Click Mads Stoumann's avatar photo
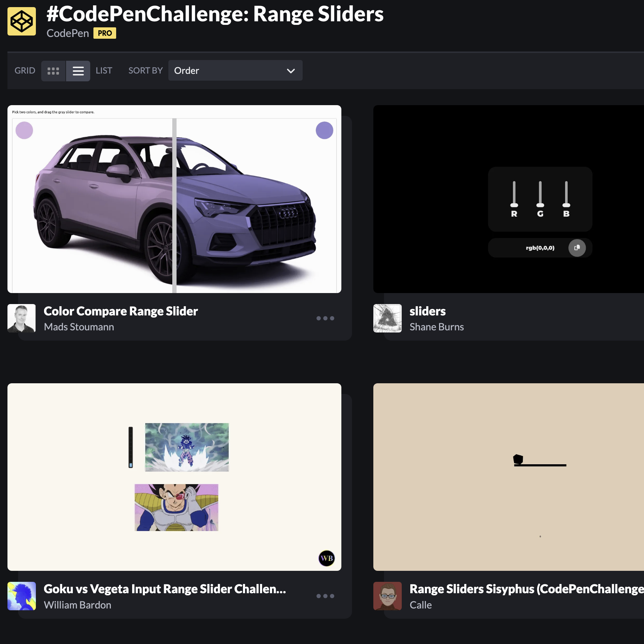 [x=22, y=318]
